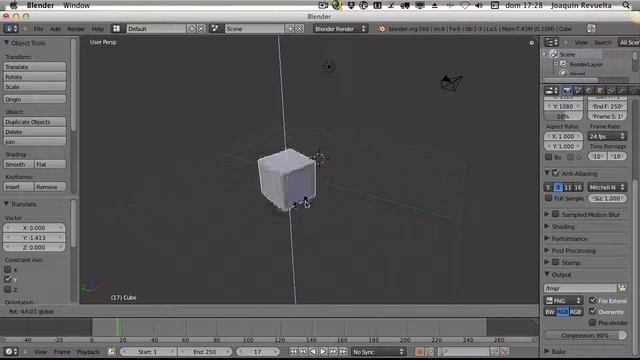Open the macOS volume control icon
Screen dimensions: 640x360
click(x=479, y=5)
